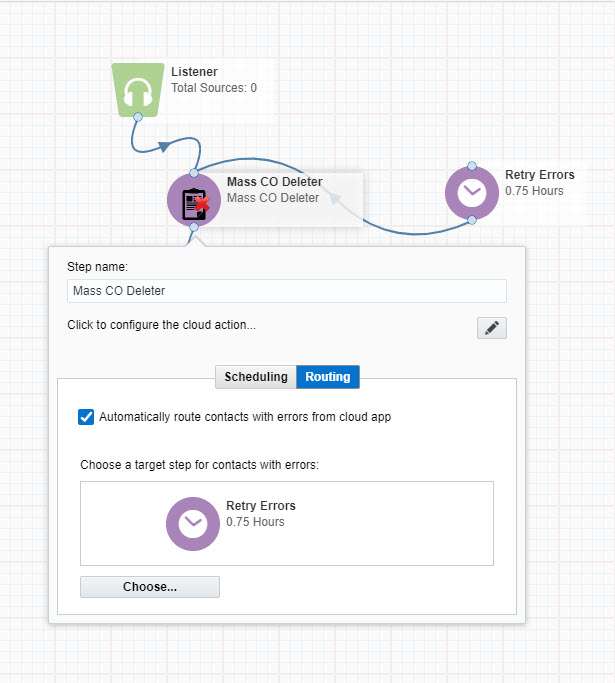Select the Mass CO Deleter canvas icon

click(194, 200)
